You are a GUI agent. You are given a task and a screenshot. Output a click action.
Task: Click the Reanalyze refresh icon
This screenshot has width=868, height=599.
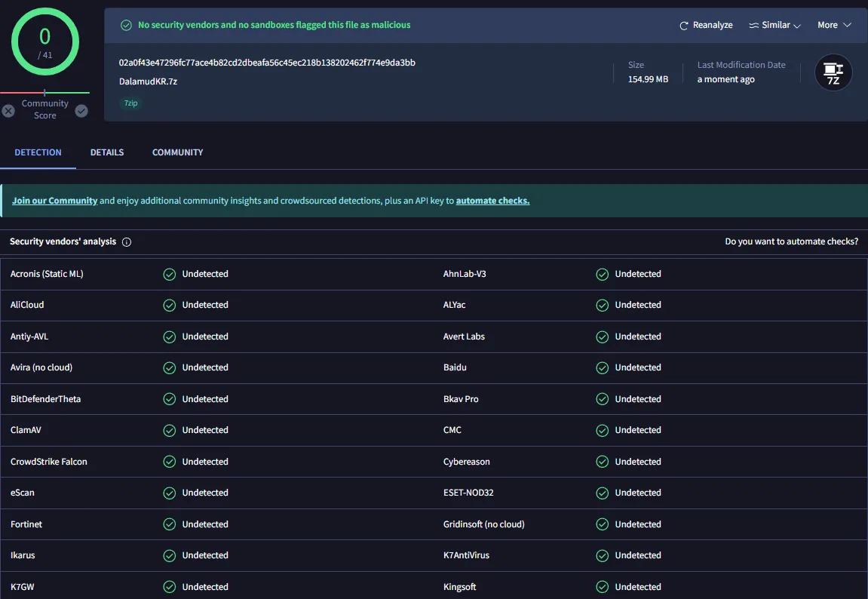684,26
